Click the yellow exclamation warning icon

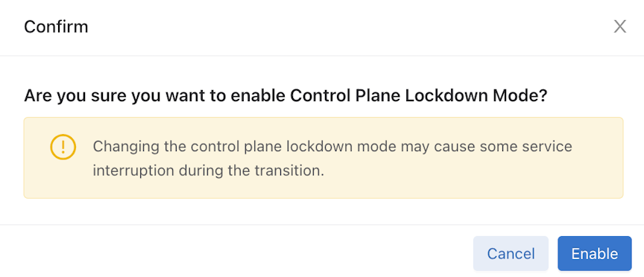[x=63, y=147]
